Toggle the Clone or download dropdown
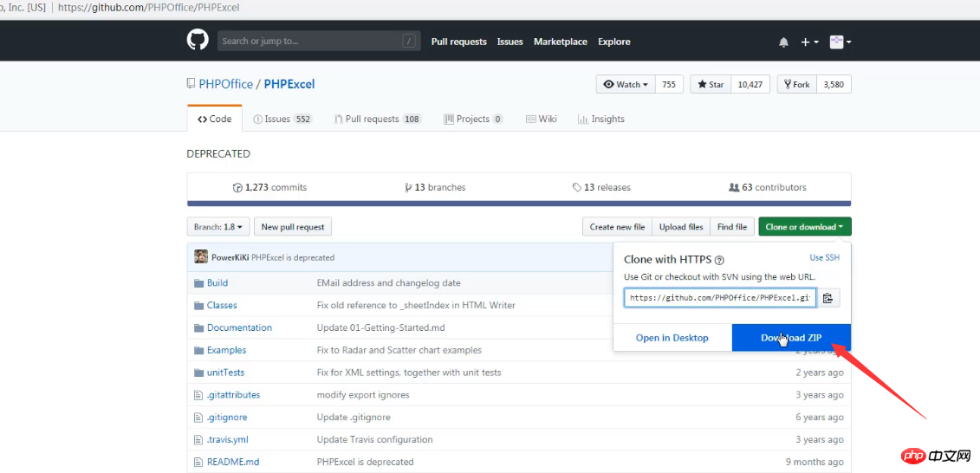The image size is (980, 473). (804, 227)
